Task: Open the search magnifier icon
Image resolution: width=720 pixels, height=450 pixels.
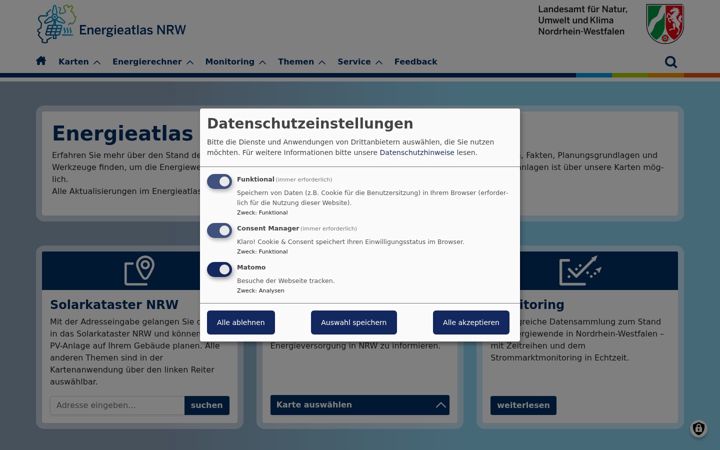Action: (670, 62)
